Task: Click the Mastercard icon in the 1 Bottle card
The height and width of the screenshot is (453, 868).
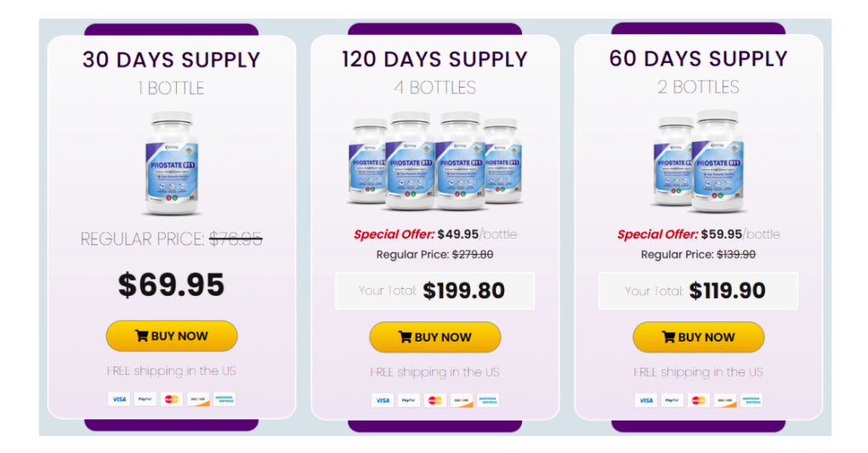Action: coord(172,399)
